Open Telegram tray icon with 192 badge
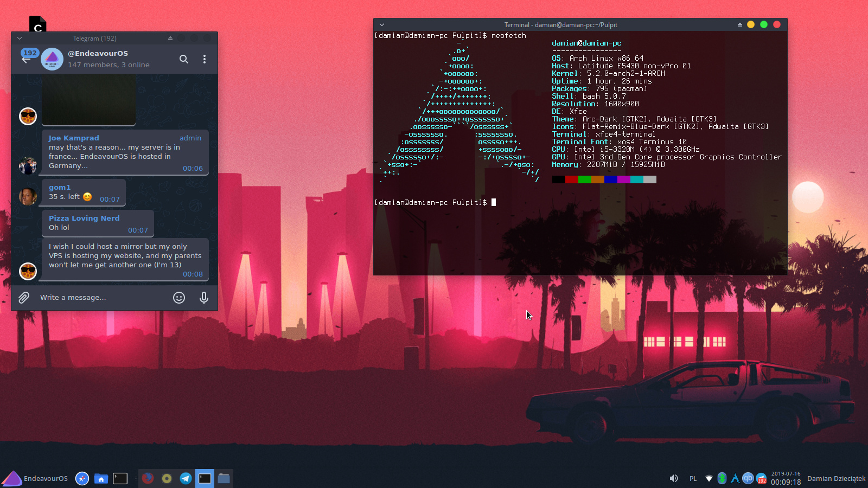This screenshot has width=868, height=488. tap(762, 478)
